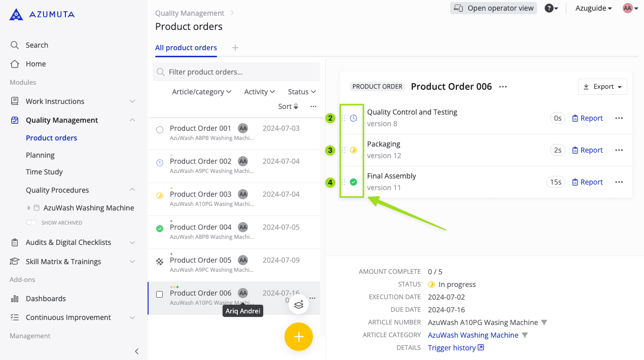The image size is (644, 360).
Task: Check the checkbox for Product Order 006
Action: click(x=159, y=294)
